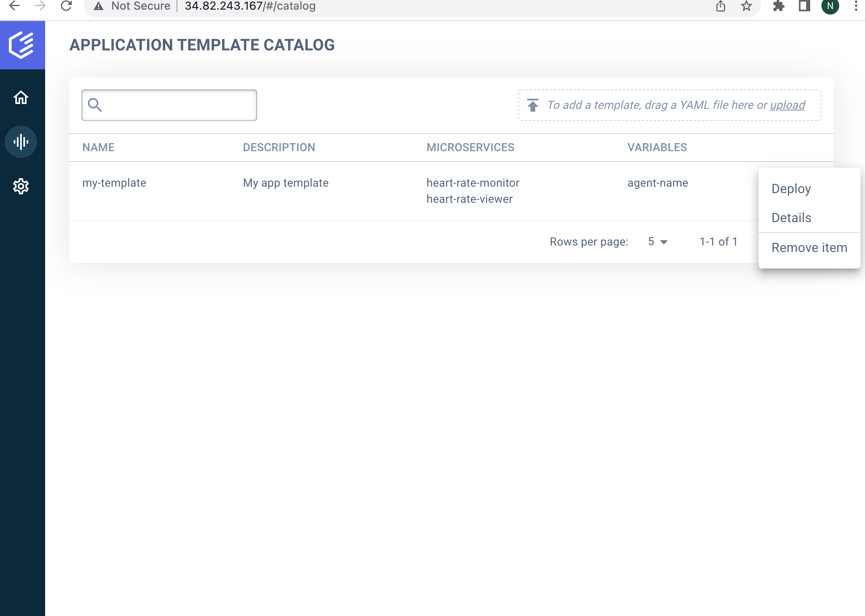Open Settings via the gear icon
Image resolution: width=865 pixels, height=616 pixels.
pyautogui.click(x=21, y=186)
